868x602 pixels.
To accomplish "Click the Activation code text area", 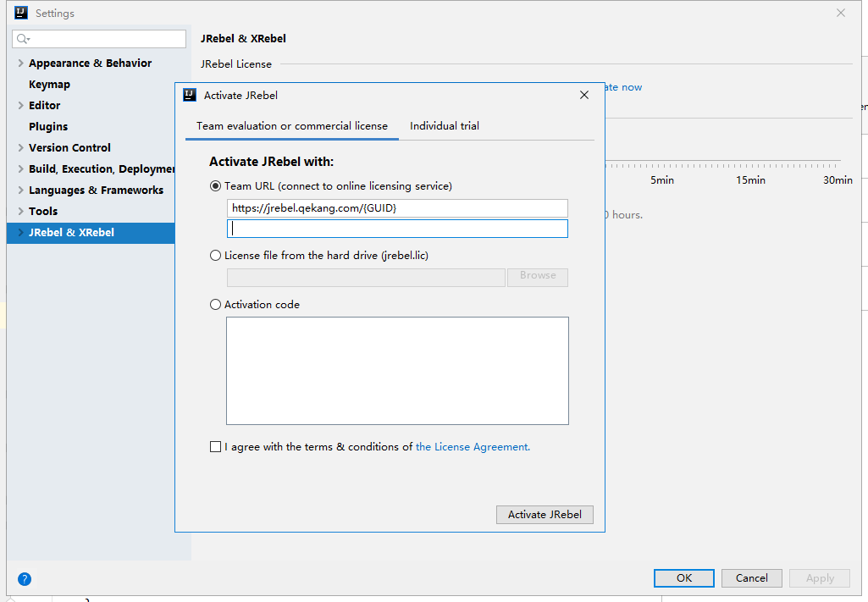I will [x=397, y=371].
